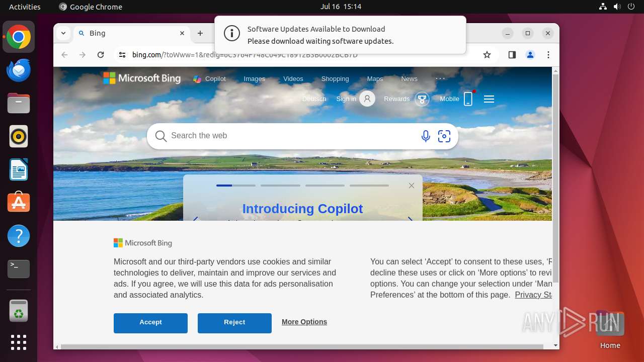Accept cookies on Bing
This screenshot has width=644, height=362.
150,323
